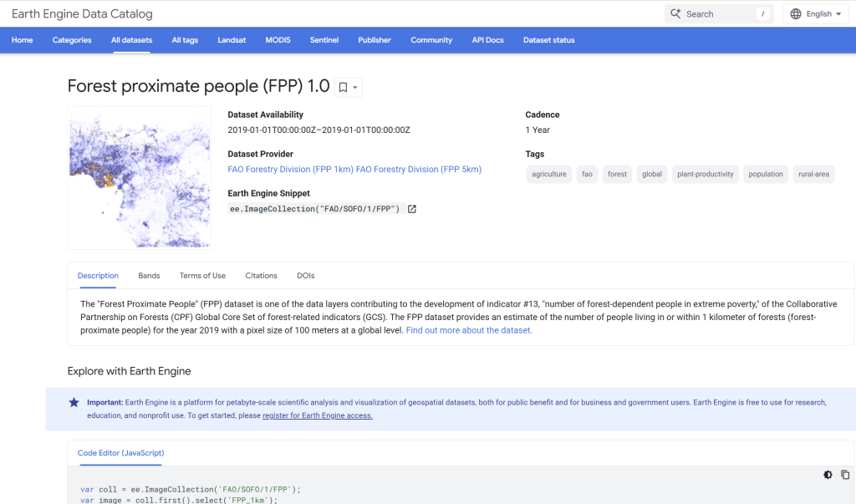Open snippet in Code Editor external link icon

pos(412,209)
